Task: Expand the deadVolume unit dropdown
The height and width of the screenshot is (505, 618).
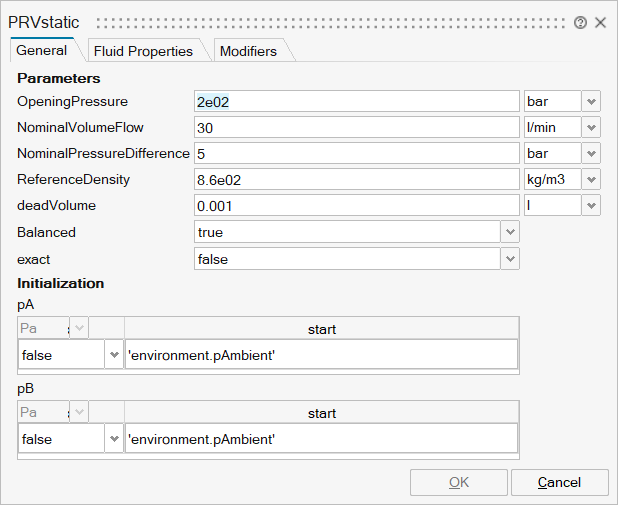Action: pyautogui.click(x=591, y=206)
